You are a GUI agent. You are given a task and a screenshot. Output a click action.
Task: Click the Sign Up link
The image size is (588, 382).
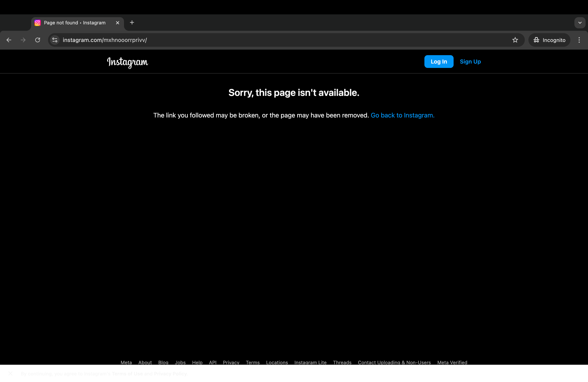coord(470,62)
